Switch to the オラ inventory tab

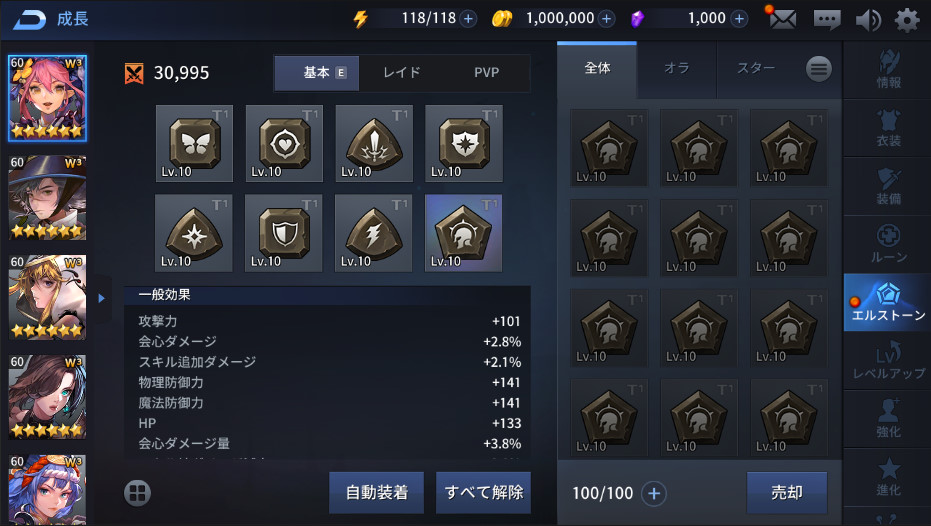click(677, 68)
